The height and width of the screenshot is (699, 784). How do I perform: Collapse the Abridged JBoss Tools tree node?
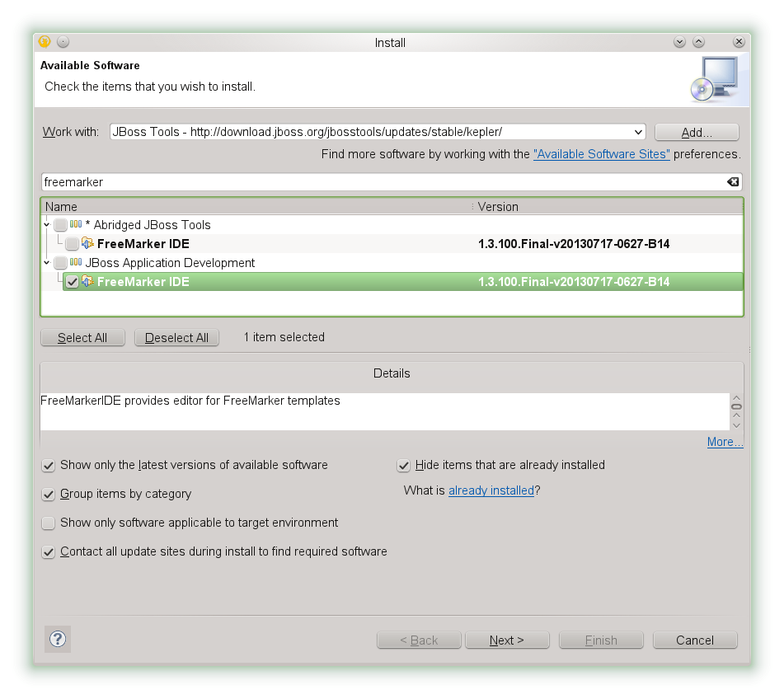point(46,225)
